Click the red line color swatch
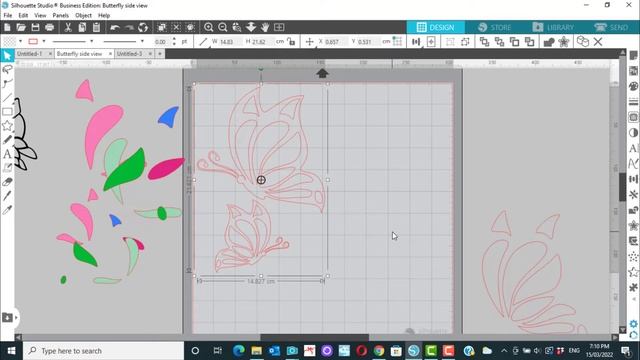The width and height of the screenshot is (640, 360). click(33, 42)
